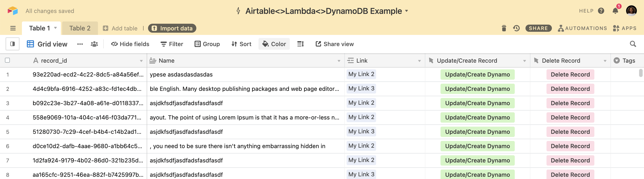The width and height of the screenshot is (644, 179).
Task: Open the Link column dropdown
Action: tap(419, 61)
